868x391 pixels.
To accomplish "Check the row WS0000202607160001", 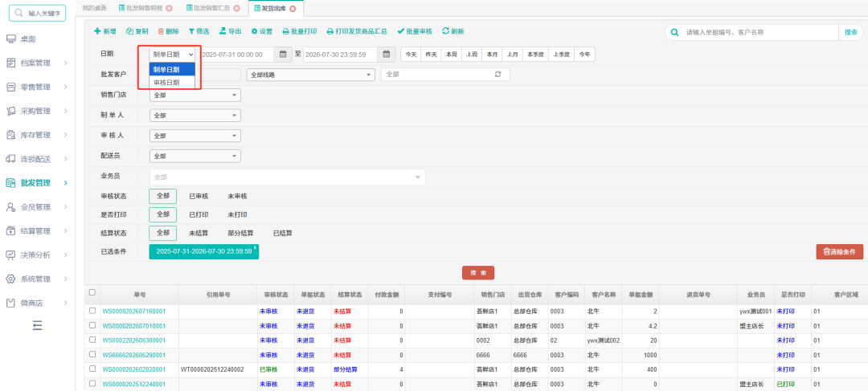I will pyautogui.click(x=92, y=311).
